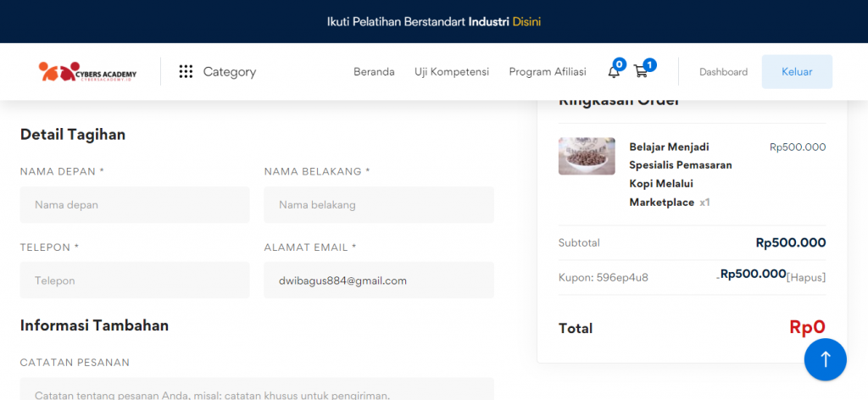Remove coupon with Hapus link
This screenshot has width=868, height=400.
tap(806, 277)
